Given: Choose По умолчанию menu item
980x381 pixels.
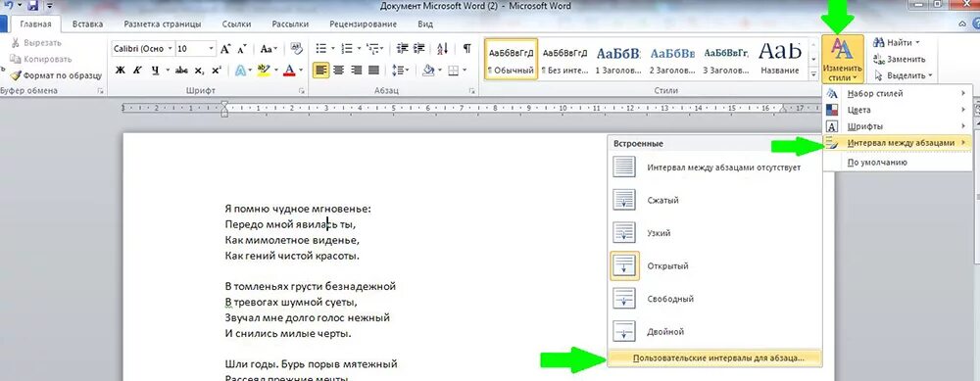Looking at the screenshot, I should (x=898, y=163).
